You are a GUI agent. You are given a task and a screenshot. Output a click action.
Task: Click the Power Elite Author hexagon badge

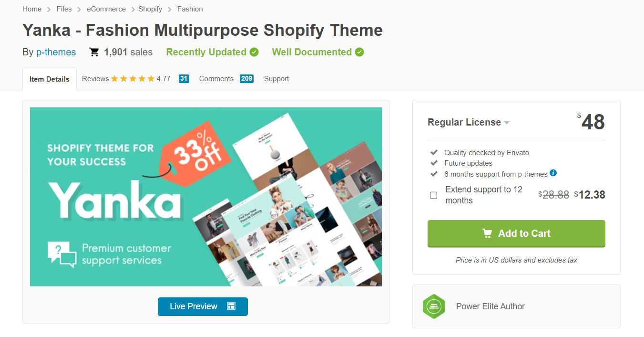[434, 306]
